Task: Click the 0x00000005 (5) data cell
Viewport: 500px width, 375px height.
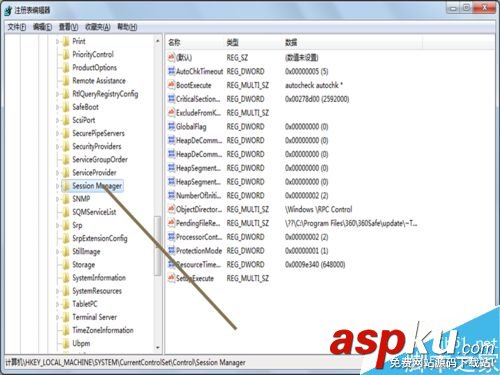Action: pos(306,71)
